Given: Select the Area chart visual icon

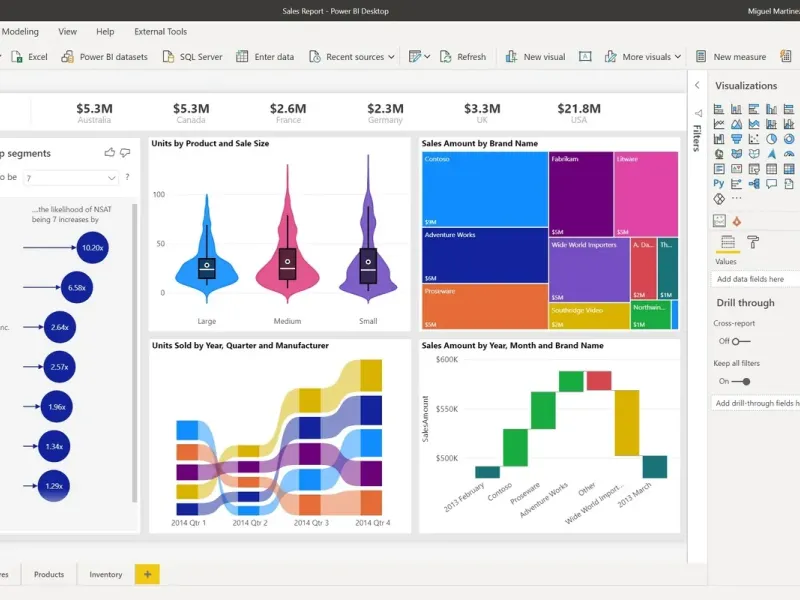Looking at the screenshot, I should pos(736,124).
